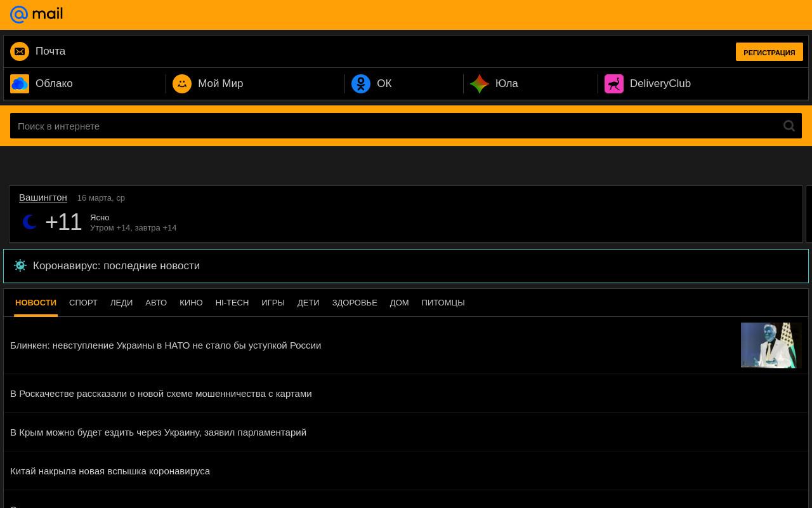Open the Юла link

[507, 84]
